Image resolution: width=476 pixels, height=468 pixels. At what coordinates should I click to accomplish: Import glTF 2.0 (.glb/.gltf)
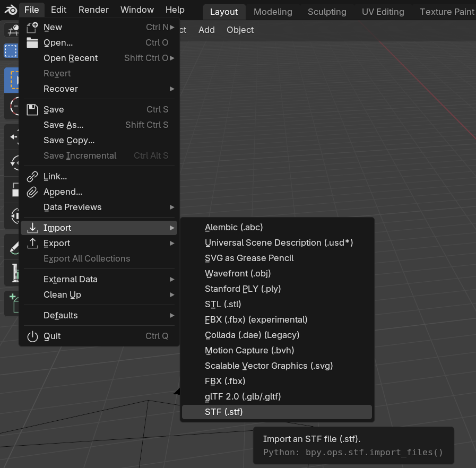pyautogui.click(x=277, y=397)
